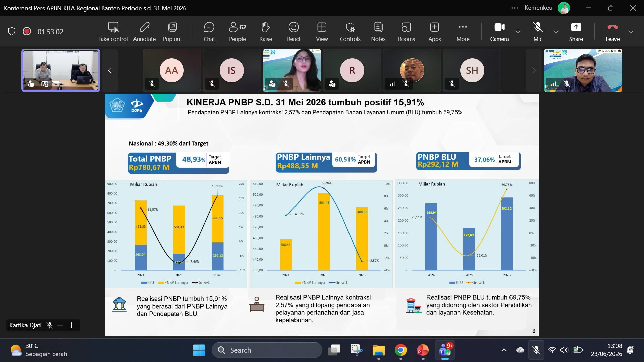Open the People participants list

tap(237, 32)
